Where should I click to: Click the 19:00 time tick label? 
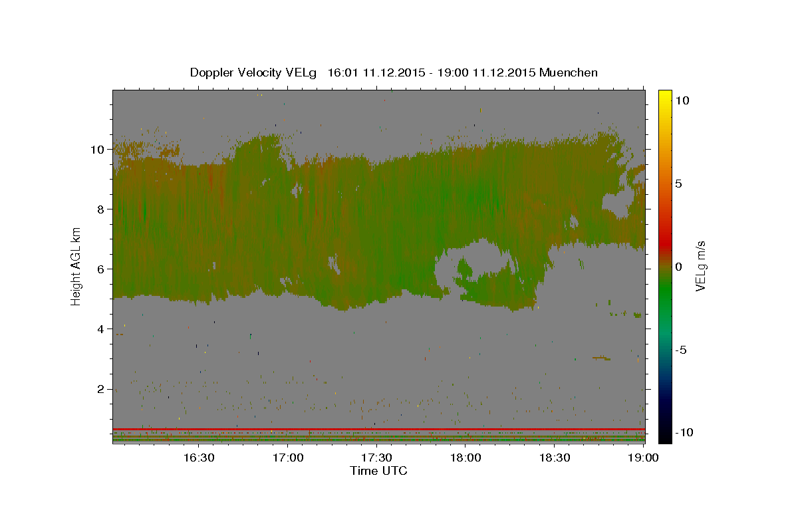pyautogui.click(x=644, y=458)
